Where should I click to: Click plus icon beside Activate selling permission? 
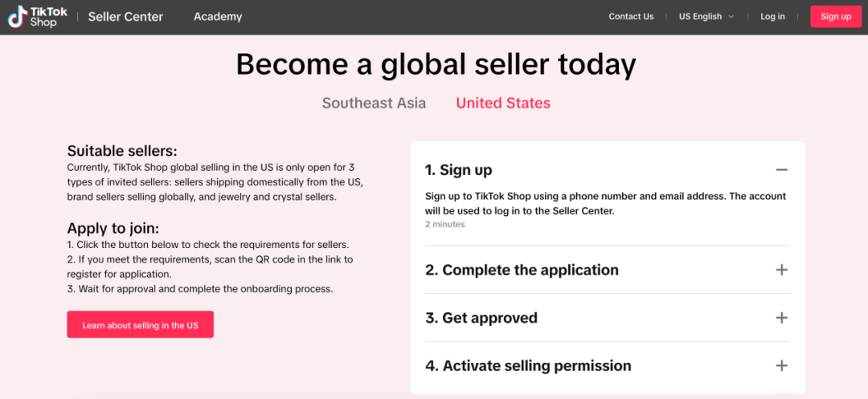(781, 366)
